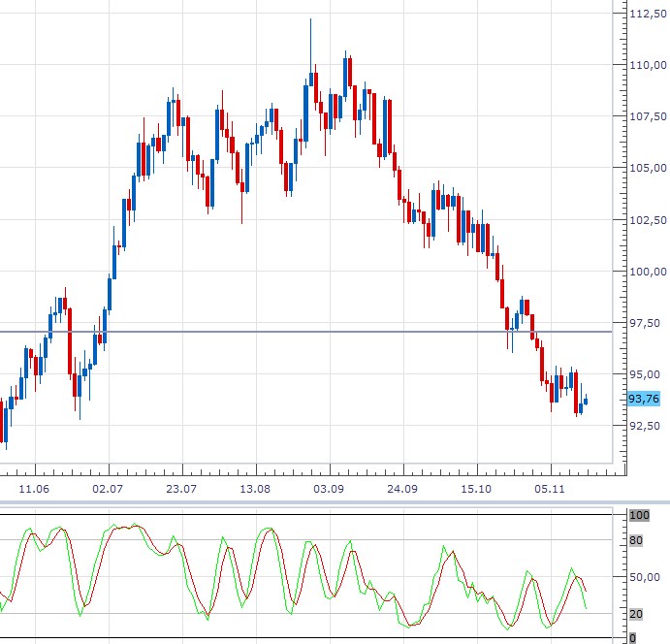Click the 95,00 price axis label

point(645,374)
